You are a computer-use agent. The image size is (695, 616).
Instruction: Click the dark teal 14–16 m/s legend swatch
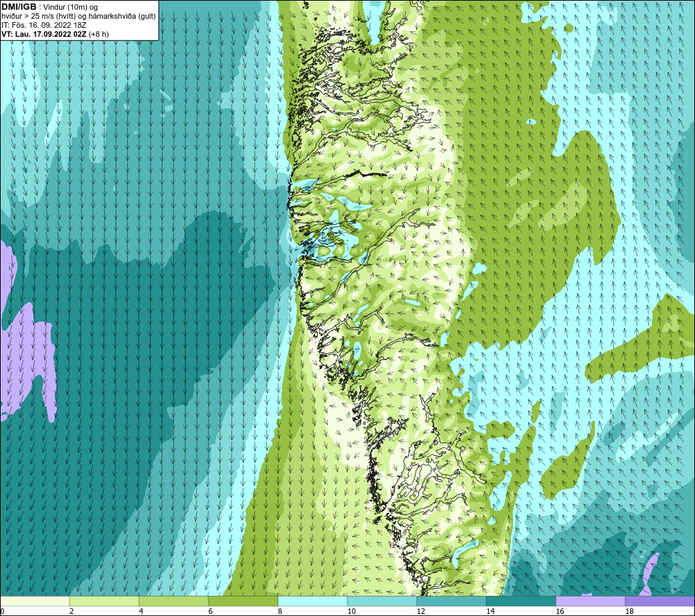521,601
